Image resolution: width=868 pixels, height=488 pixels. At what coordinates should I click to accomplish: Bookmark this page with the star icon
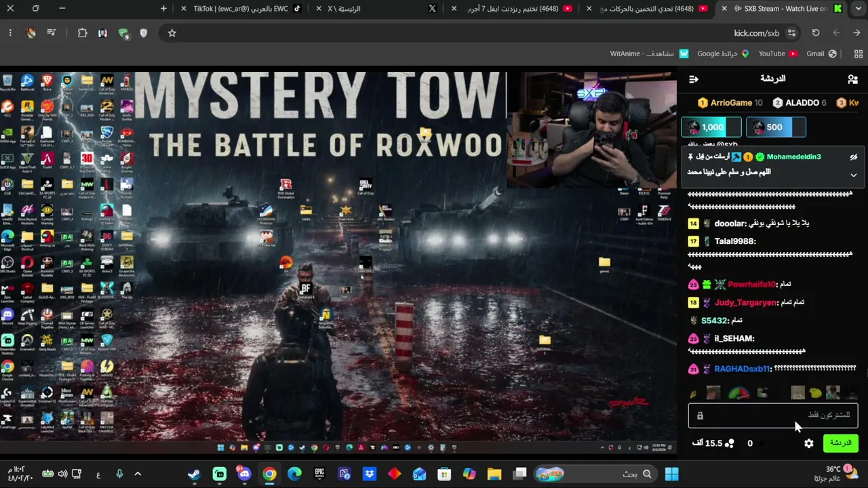(x=172, y=33)
